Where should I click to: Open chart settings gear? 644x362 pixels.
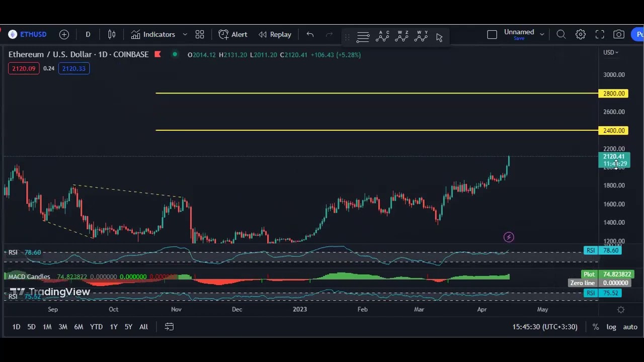coord(581,34)
